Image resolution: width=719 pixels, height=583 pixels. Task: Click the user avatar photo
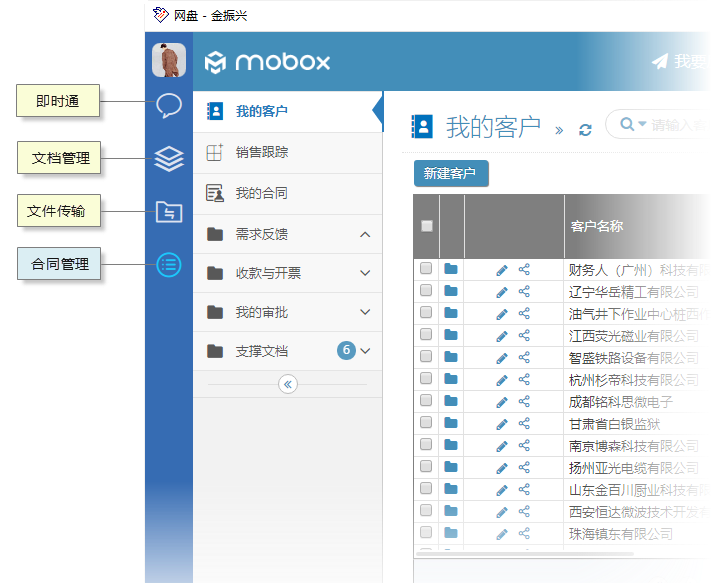[x=169, y=60]
